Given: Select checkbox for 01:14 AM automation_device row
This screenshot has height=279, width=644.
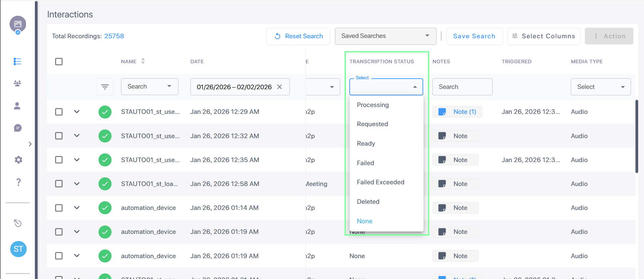Looking at the screenshot, I should pyautogui.click(x=59, y=208).
